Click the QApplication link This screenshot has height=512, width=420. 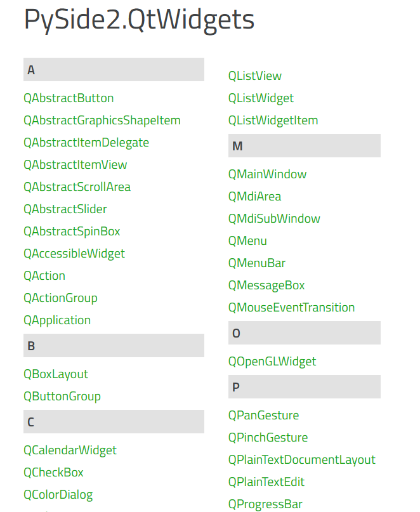click(x=57, y=320)
